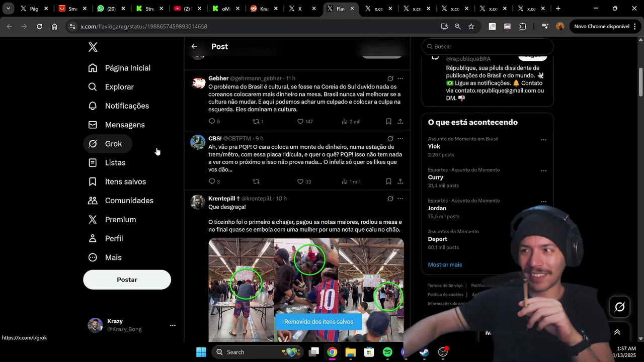
Task: Open File Explorer from taskbar
Action: click(x=351, y=352)
